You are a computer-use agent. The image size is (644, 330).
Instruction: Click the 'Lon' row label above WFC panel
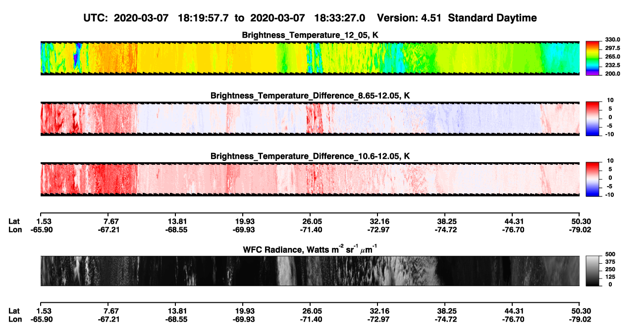(15, 230)
